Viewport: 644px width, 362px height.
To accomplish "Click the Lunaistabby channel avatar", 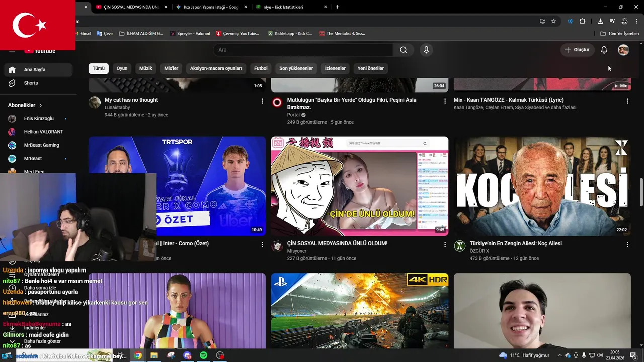I will pos(95,102).
